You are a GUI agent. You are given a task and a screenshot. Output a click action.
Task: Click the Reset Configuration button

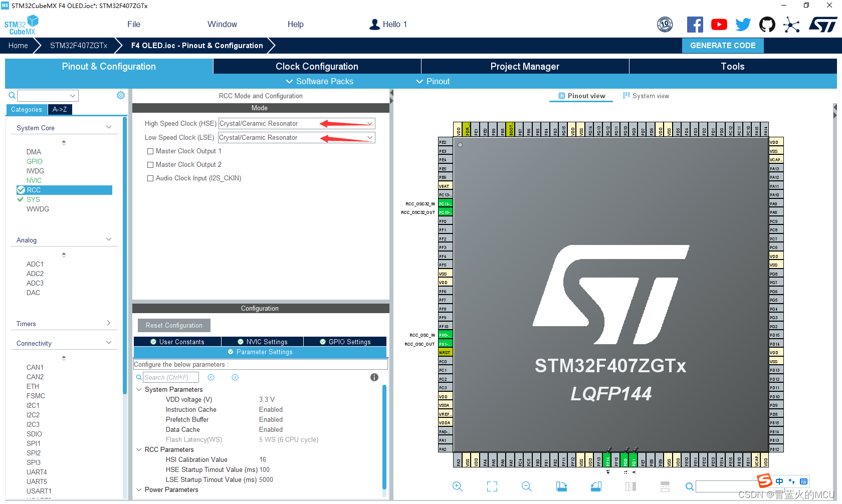pyautogui.click(x=174, y=325)
